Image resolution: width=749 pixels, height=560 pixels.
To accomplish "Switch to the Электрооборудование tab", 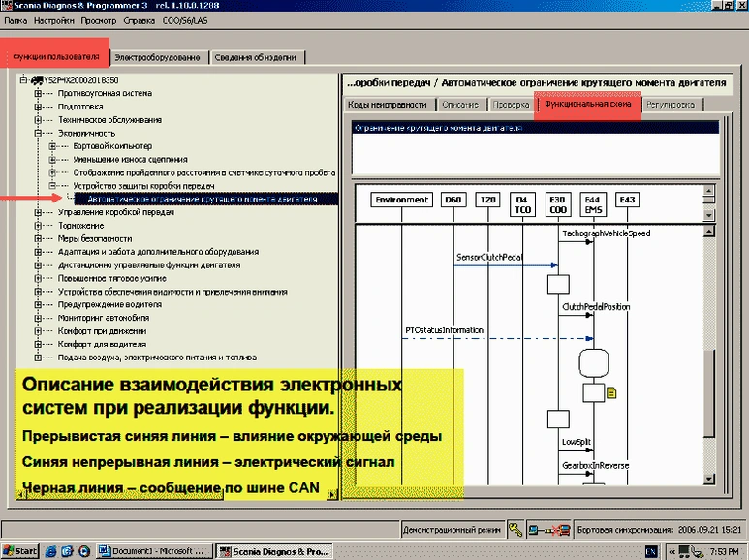I will 159,58.
